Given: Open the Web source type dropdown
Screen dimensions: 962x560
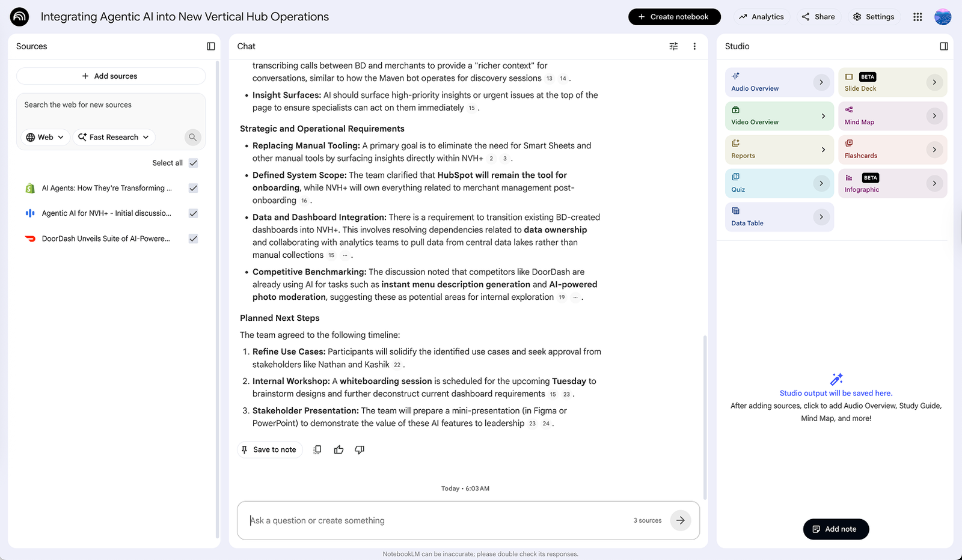Looking at the screenshot, I should pos(45,137).
